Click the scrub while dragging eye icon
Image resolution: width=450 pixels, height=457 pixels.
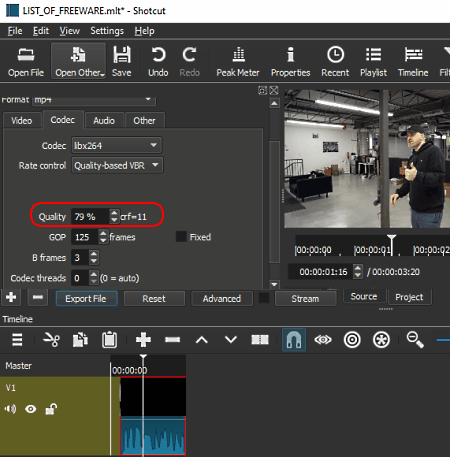(323, 340)
